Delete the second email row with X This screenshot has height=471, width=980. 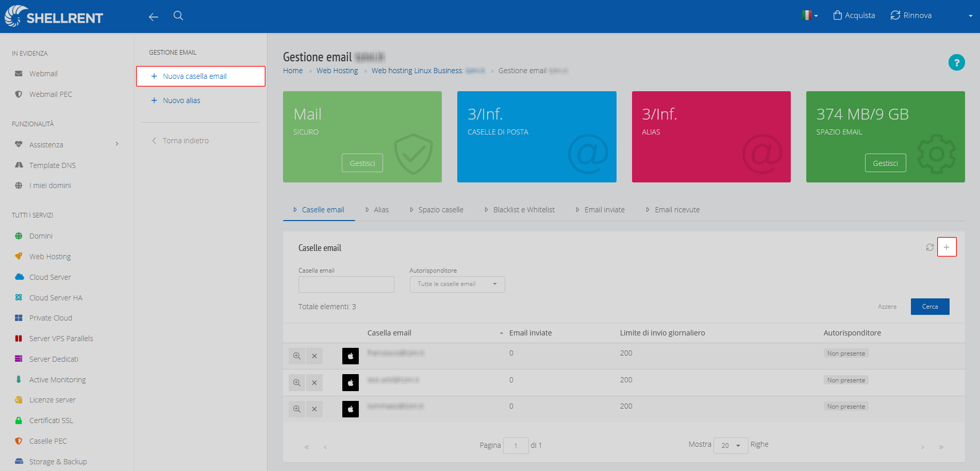(x=314, y=383)
